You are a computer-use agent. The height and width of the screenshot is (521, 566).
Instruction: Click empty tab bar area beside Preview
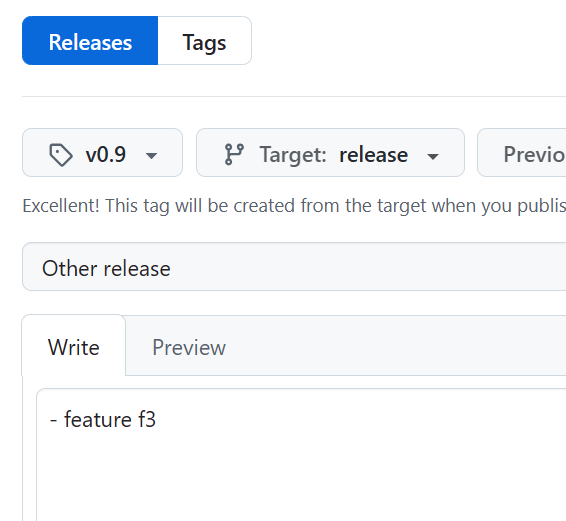[397, 346]
